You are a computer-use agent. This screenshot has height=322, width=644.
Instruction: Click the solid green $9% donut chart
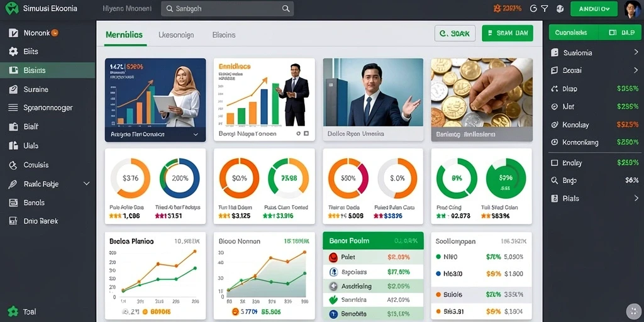coord(506,178)
